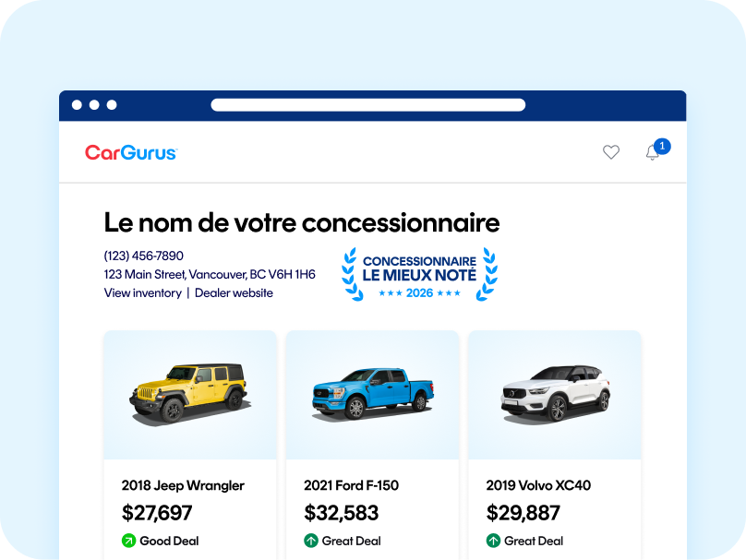Click Ford F-150 Great Deal arrow icon
Viewport: 746px width, 560px height.
click(x=310, y=541)
